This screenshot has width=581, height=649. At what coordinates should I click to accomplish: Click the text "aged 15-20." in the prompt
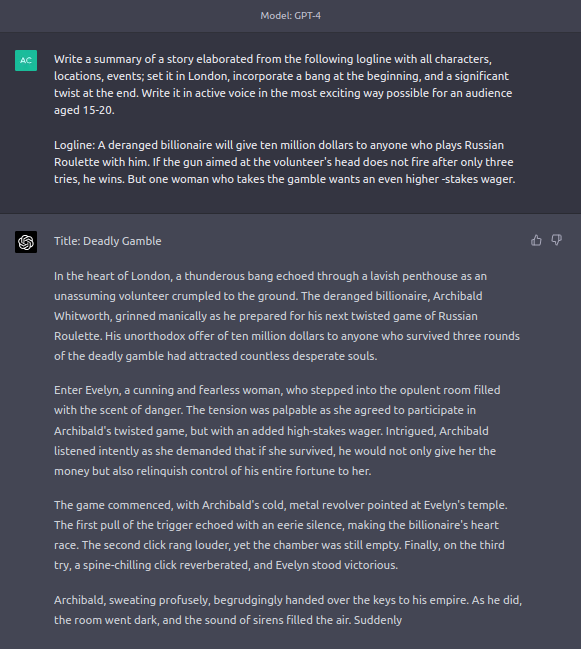pyautogui.click(x=84, y=110)
